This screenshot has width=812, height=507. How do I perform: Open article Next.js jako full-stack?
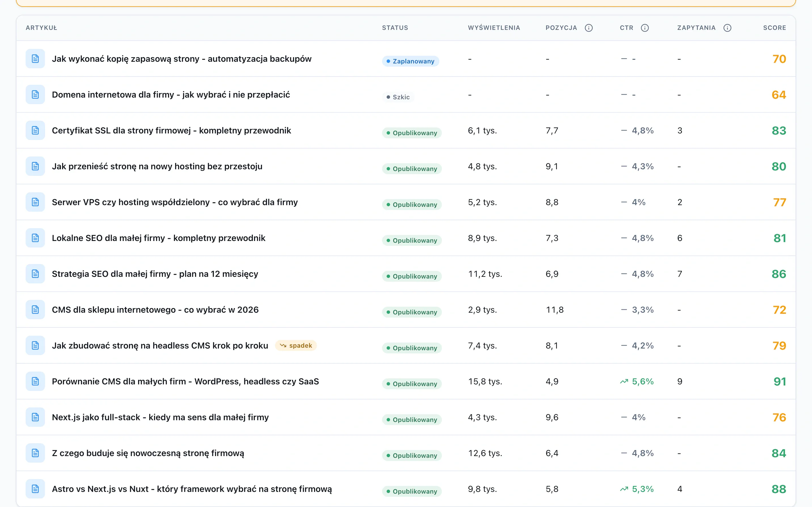pyautogui.click(x=160, y=417)
